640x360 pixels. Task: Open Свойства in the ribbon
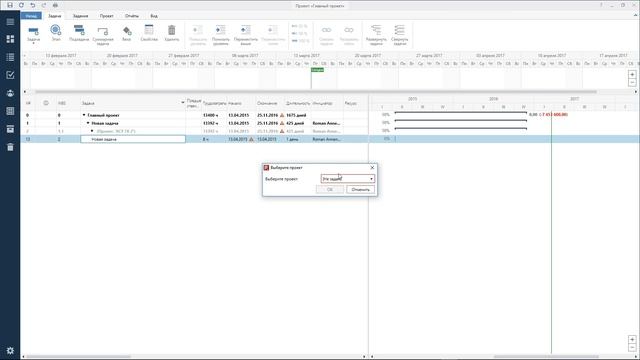point(149,33)
